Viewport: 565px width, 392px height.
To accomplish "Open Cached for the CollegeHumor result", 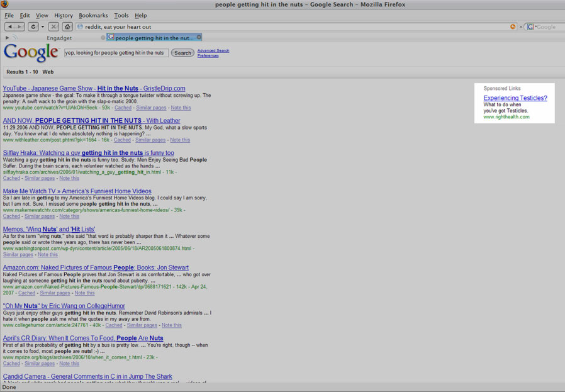I will (x=114, y=325).
